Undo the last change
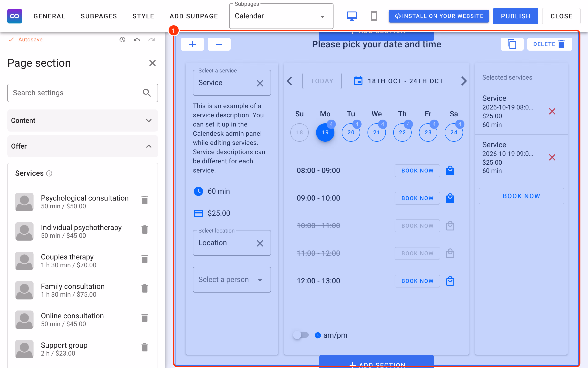Image resolution: width=588 pixels, height=368 pixels. click(137, 39)
